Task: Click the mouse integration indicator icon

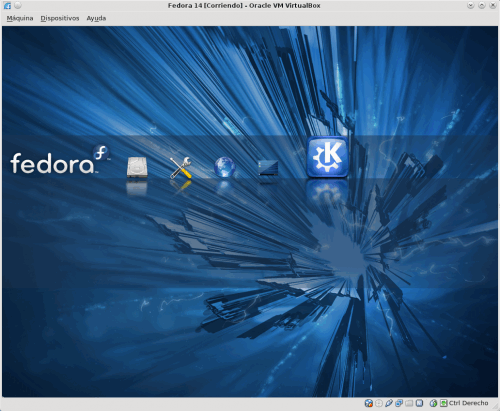Action: (433, 403)
